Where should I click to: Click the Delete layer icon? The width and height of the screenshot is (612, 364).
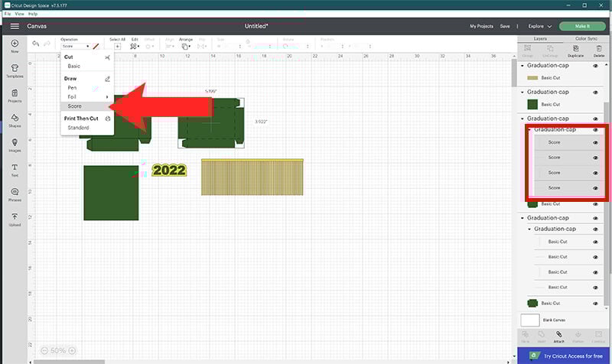click(599, 49)
